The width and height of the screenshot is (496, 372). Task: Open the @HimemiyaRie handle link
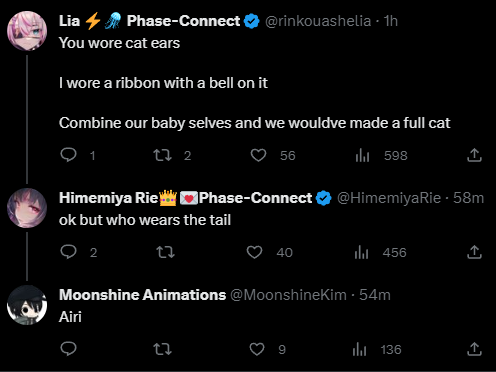tap(389, 198)
